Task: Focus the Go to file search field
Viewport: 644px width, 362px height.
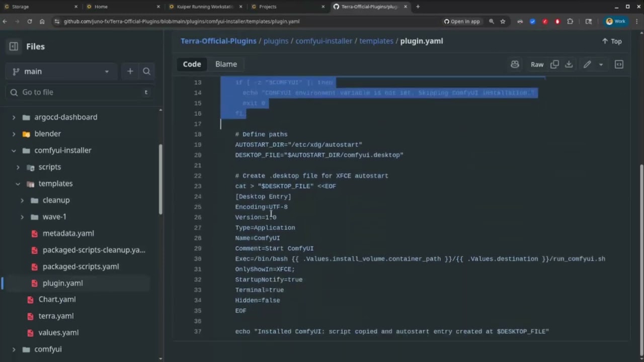Action: pyautogui.click(x=78, y=93)
